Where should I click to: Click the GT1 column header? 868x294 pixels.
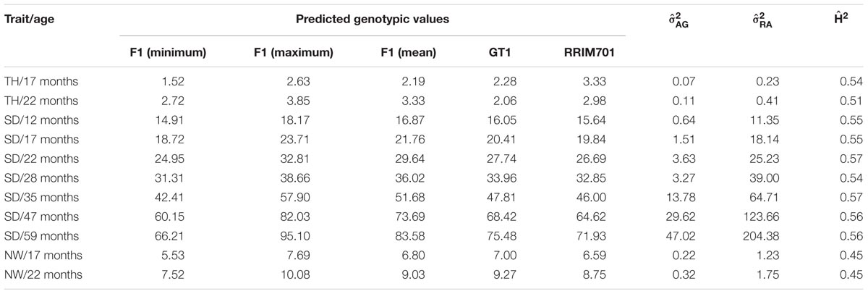[x=497, y=52]
